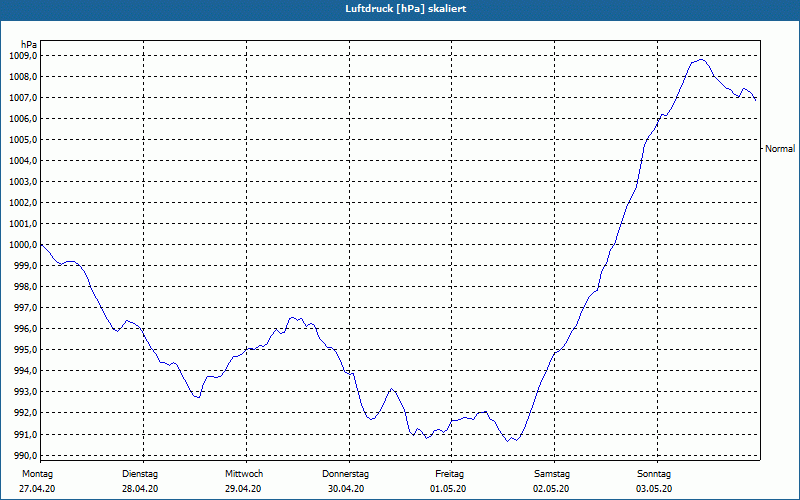Click the 993,0 axis value
The image size is (800, 500).
point(25,392)
